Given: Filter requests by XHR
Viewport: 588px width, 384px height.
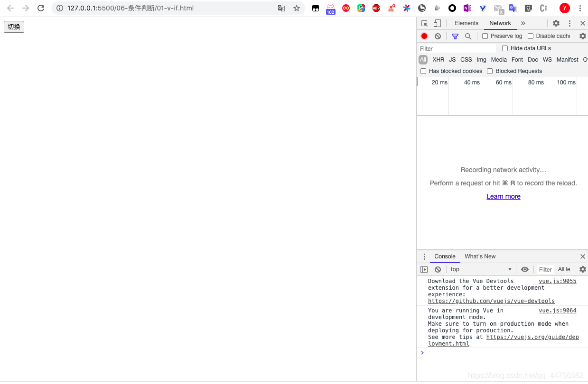Looking at the screenshot, I should pyautogui.click(x=439, y=60).
